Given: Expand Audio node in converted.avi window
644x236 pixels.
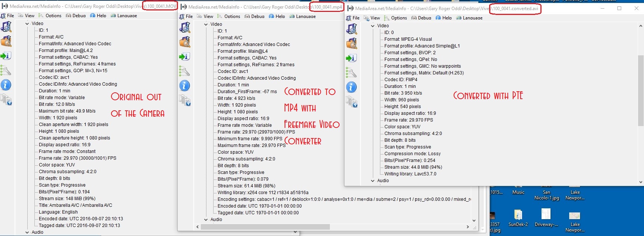Looking at the screenshot, I should tap(373, 181).
